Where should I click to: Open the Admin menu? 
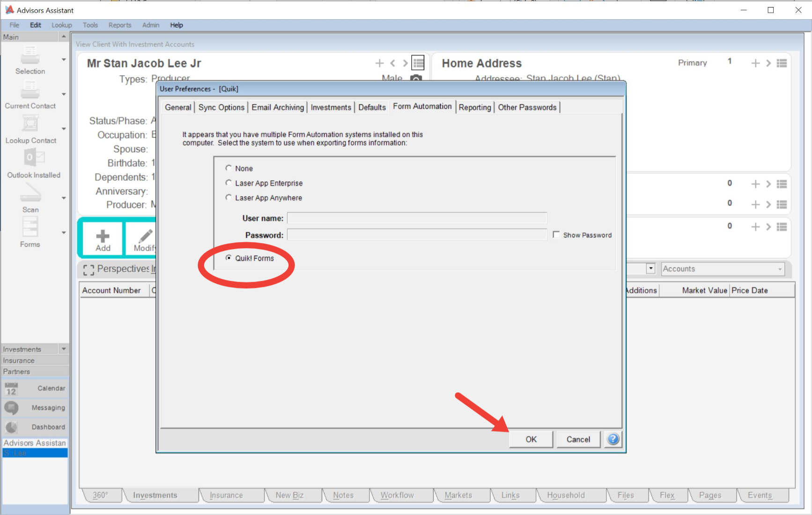[x=151, y=25]
